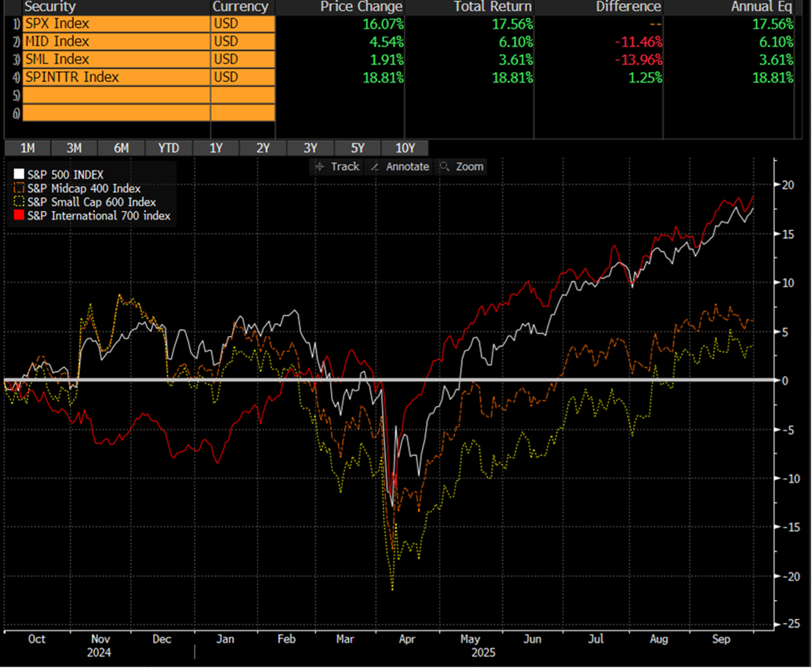Image resolution: width=812 pixels, height=668 pixels.
Task: Click the Price Change column header
Action: 361,7
